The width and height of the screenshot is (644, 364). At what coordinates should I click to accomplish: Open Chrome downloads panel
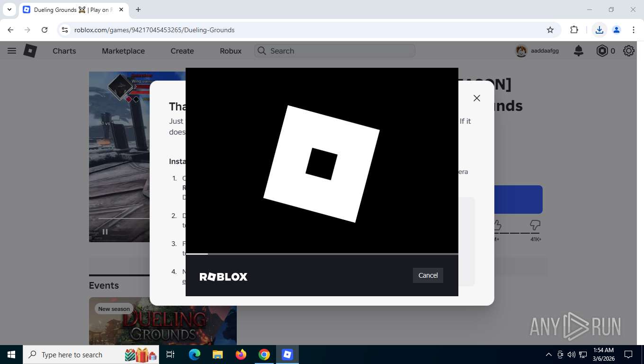[599, 30]
